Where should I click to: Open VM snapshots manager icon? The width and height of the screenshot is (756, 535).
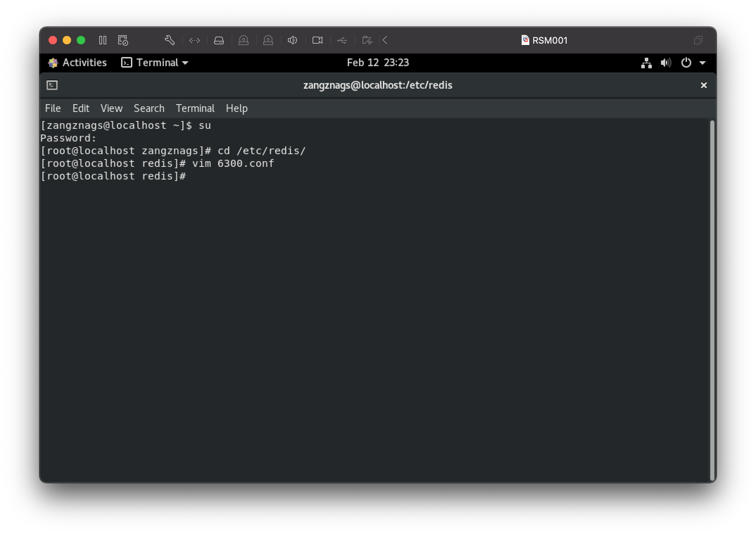coord(123,40)
